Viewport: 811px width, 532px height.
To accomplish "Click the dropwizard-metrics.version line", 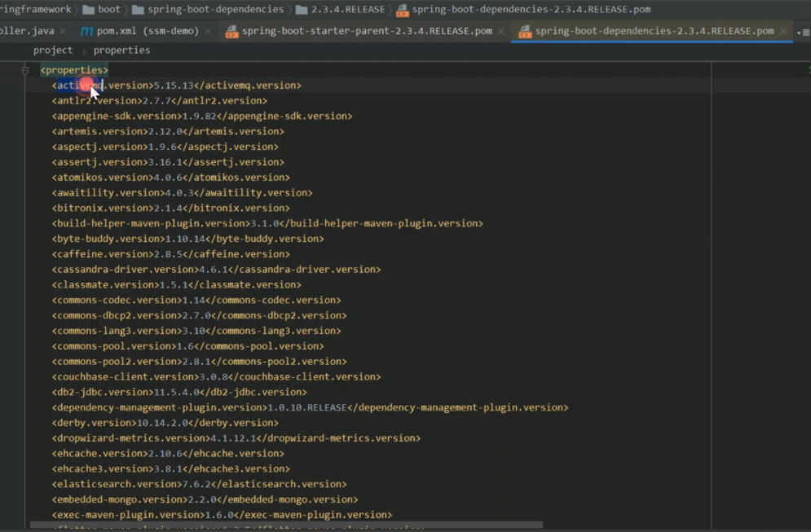I will [236, 438].
